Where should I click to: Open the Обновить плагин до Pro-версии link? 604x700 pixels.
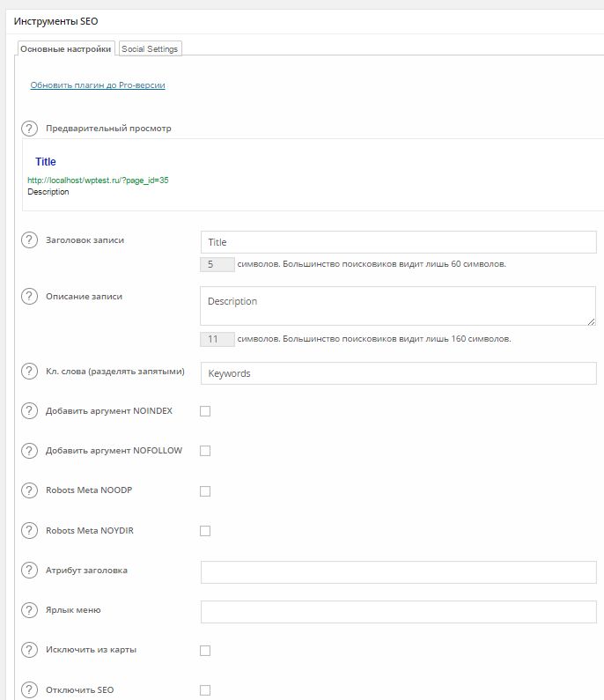(98, 85)
